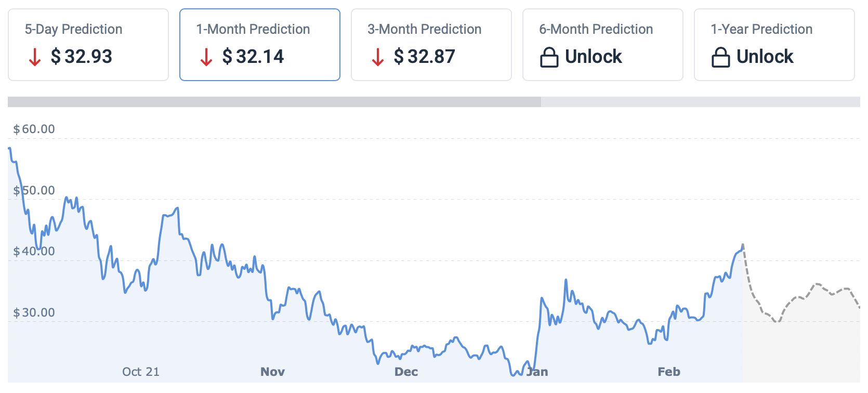Click the Oct 21 date label on the chart axis
868x393 pixels.
click(141, 372)
